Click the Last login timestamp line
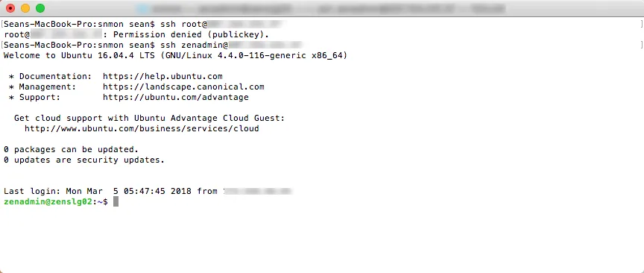This screenshot has height=273, width=644. (110, 191)
